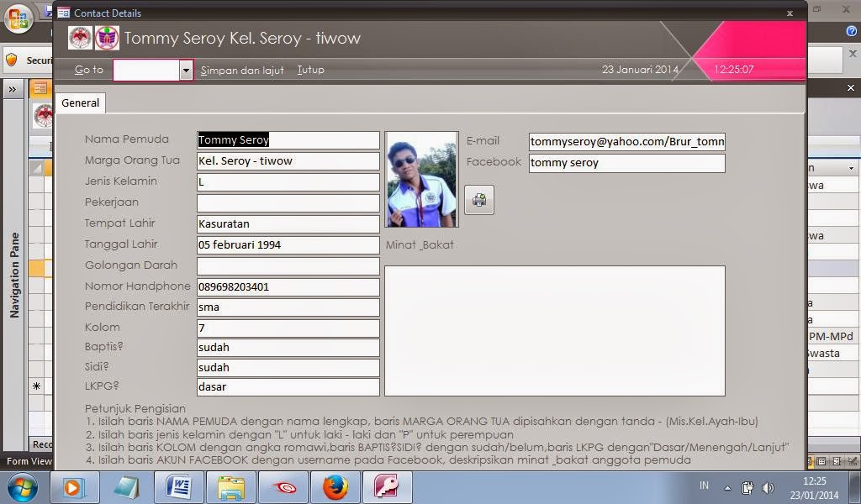861x504 pixels.
Task: Switch keyboard language via the IN indicator
Action: [705, 487]
